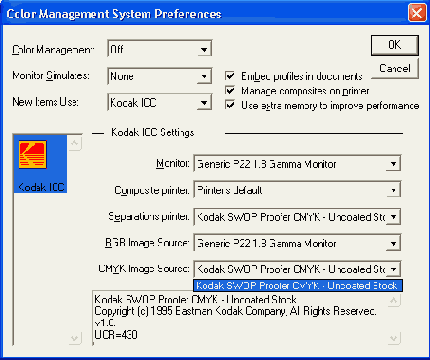The width and height of the screenshot is (430, 360).
Task: Select highlighted Kodak SWOP Proofer Uncoated Stock option
Action: point(298,286)
